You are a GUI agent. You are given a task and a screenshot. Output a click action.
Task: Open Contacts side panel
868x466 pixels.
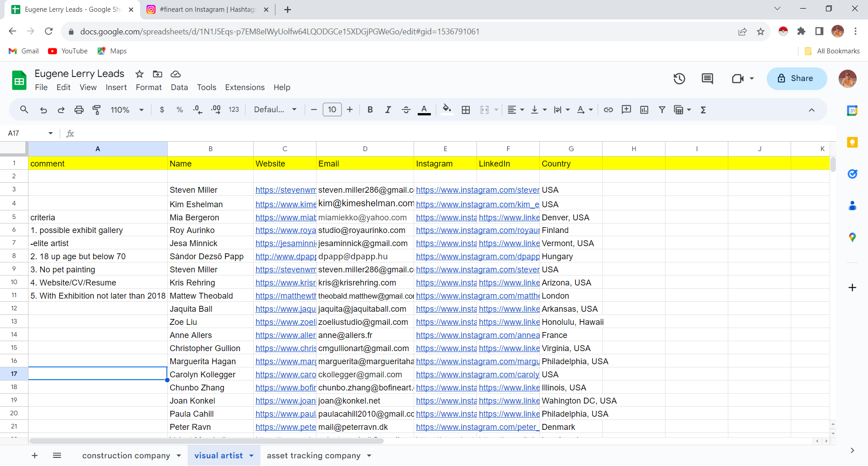tap(852, 206)
